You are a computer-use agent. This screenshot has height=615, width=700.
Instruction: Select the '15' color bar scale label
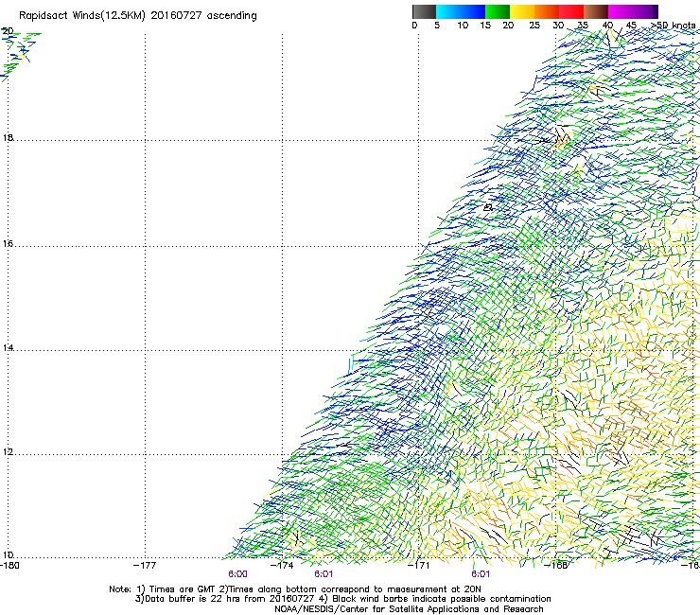point(485,26)
